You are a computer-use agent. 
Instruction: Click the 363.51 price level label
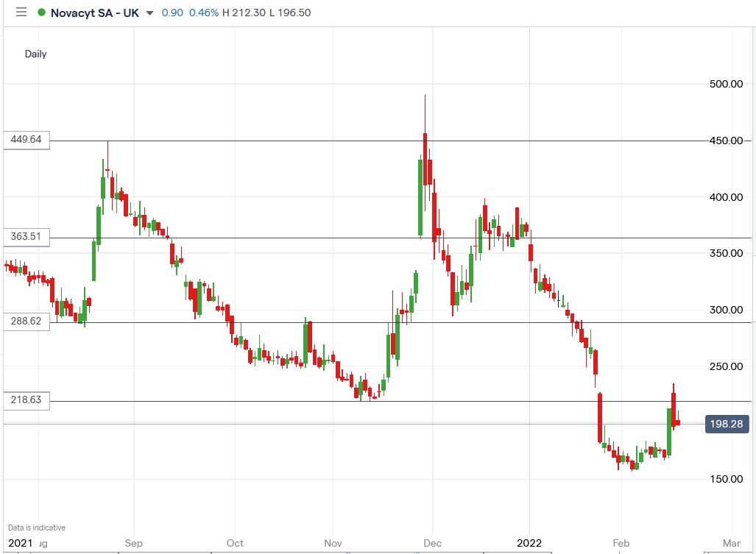click(25, 237)
